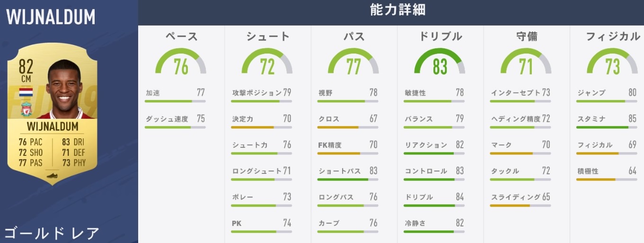Click the player portrait on the gold card

pos(65,90)
